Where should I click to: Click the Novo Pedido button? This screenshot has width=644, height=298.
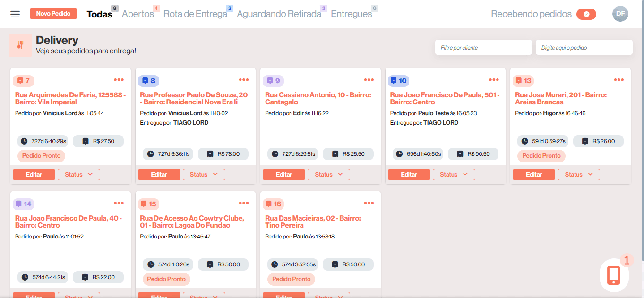(53, 14)
